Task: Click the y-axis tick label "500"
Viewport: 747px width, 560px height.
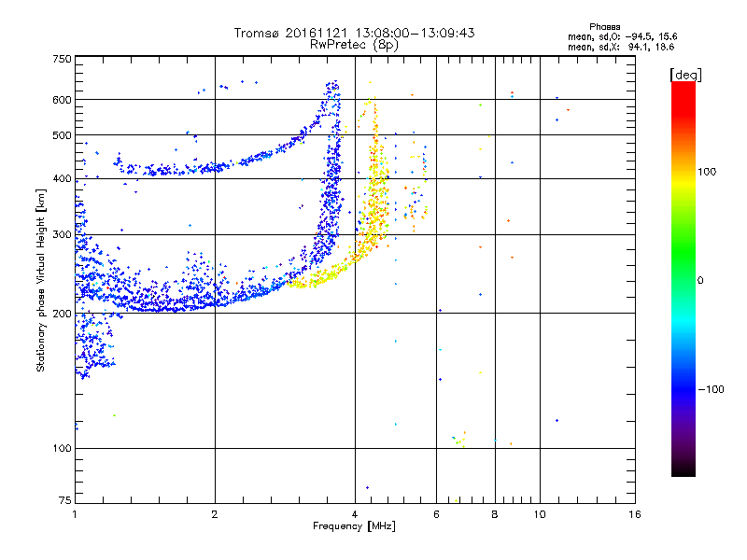Action: pos(62,135)
